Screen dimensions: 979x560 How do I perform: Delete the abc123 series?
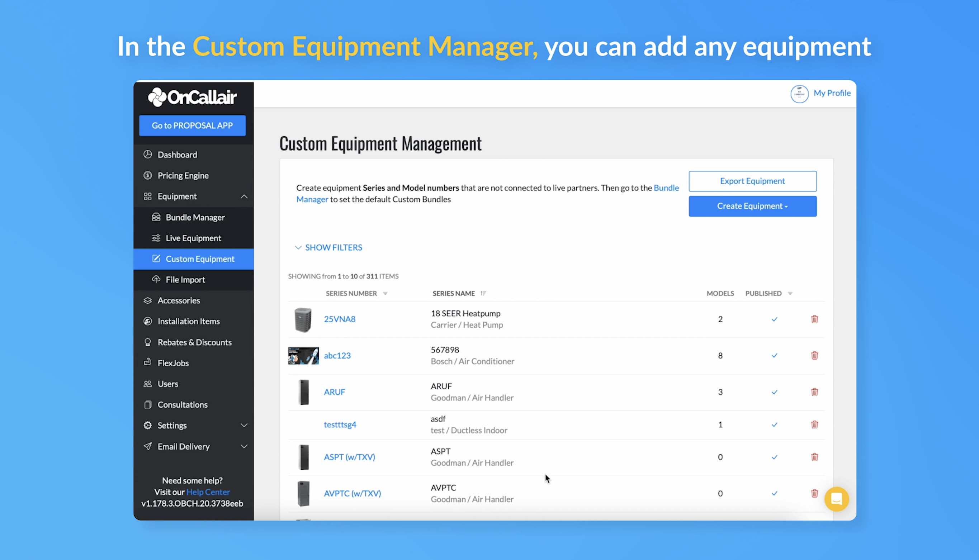(x=814, y=355)
